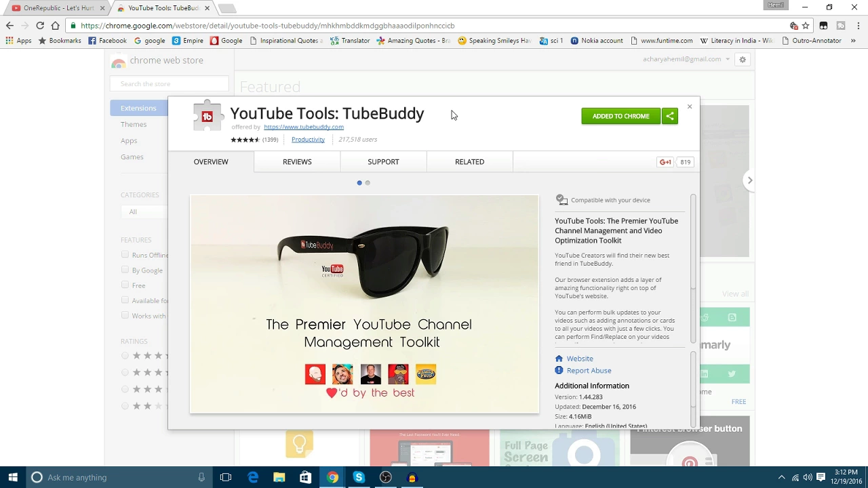Open the Website link

[x=580, y=359]
